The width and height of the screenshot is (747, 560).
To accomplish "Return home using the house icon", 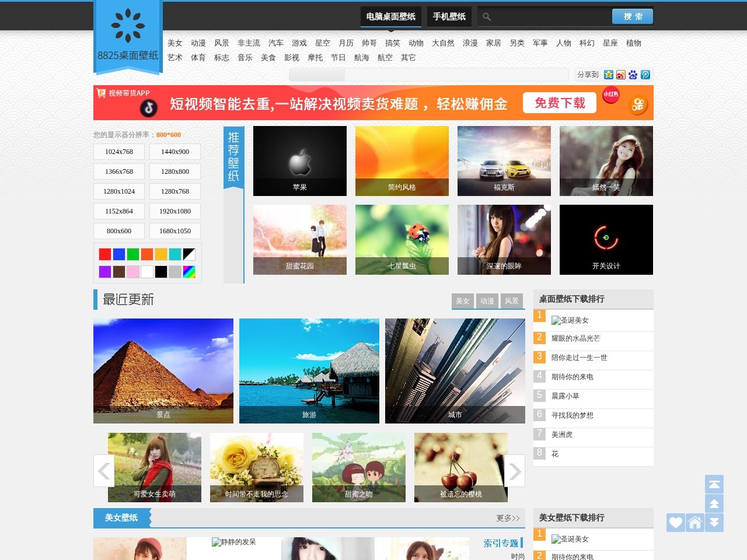I will click(694, 523).
